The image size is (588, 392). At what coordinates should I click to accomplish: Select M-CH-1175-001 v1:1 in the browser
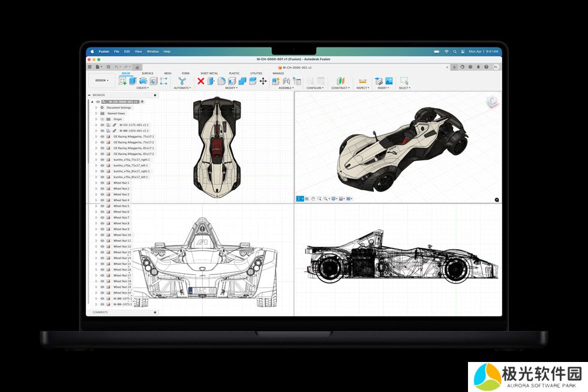(x=134, y=125)
